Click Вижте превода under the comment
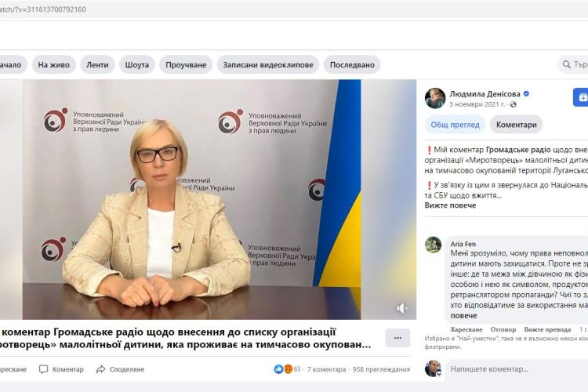The width and height of the screenshot is (588, 392). [547, 329]
